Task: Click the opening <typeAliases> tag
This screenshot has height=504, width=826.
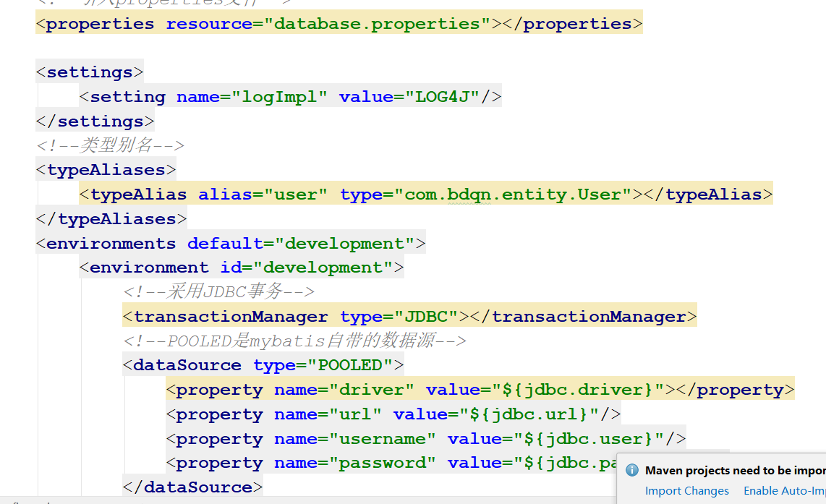Action: coord(106,170)
